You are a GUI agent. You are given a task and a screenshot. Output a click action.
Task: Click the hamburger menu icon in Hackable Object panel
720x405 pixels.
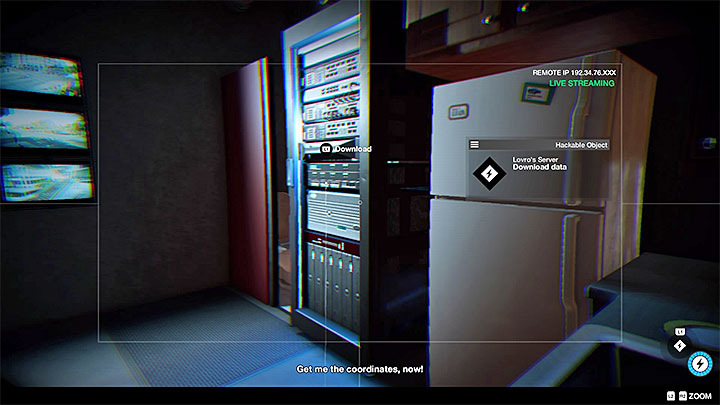click(x=474, y=145)
